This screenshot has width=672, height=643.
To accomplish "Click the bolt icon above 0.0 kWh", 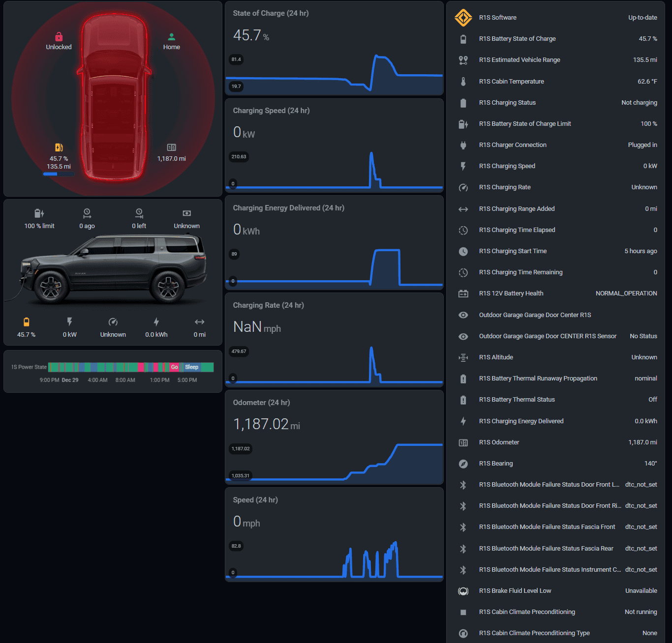I will coord(156,322).
